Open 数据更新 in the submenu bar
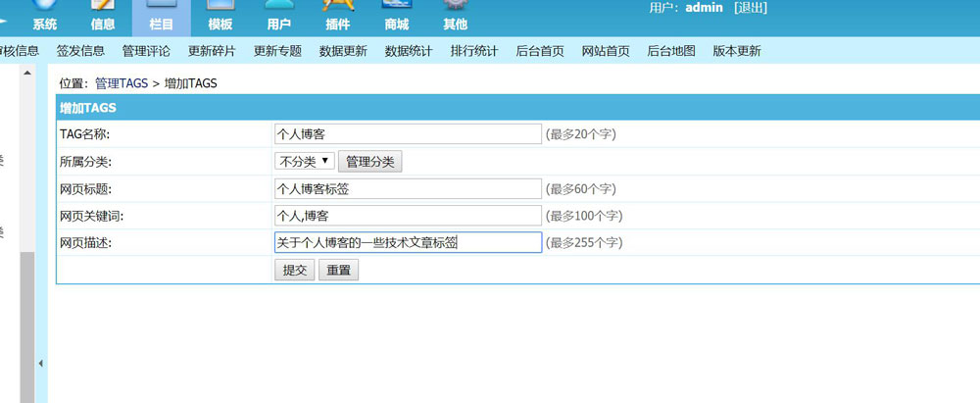The width and height of the screenshot is (980, 403). point(343,51)
